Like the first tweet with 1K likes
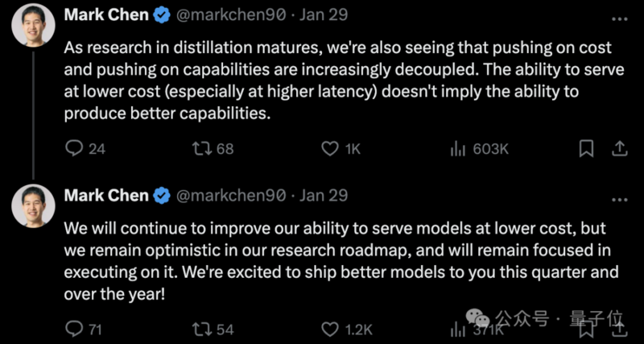644x344 pixels. (330, 149)
